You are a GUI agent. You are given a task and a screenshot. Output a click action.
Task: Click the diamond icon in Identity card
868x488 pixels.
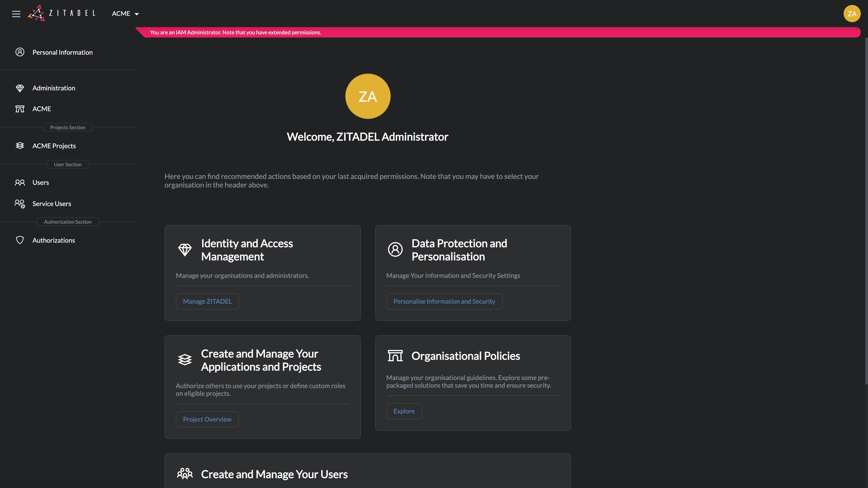pyautogui.click(x=185, y=250)
